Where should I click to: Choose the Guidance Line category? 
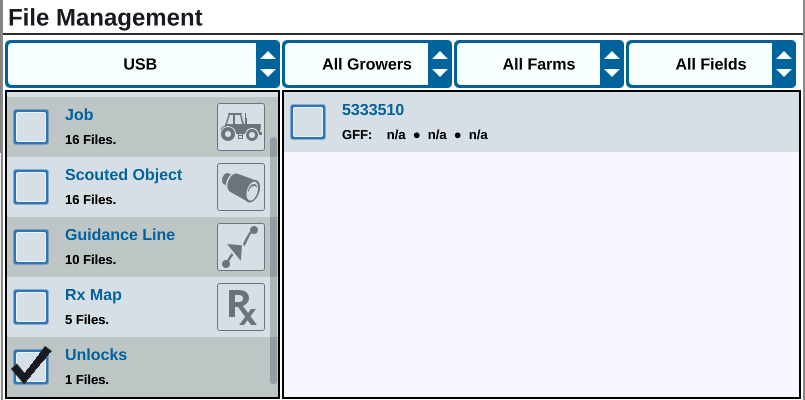(119, 235)
